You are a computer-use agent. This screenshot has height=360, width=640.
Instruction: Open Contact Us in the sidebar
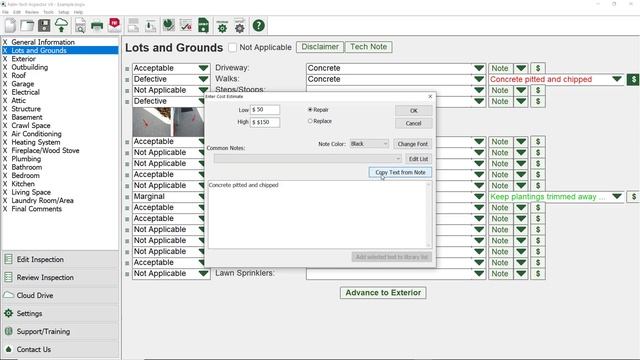pyautogui.click(x=61, y=349)
